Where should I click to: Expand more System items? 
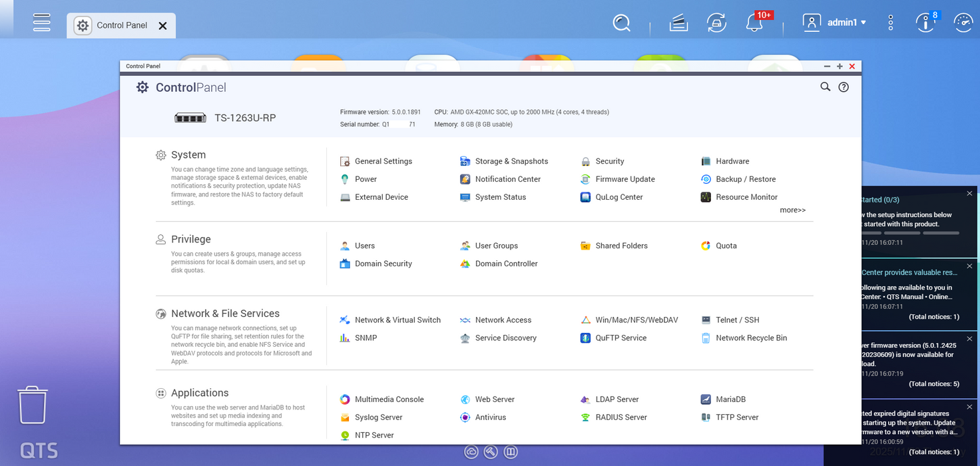pyautogui.click(x=792, y=210)
